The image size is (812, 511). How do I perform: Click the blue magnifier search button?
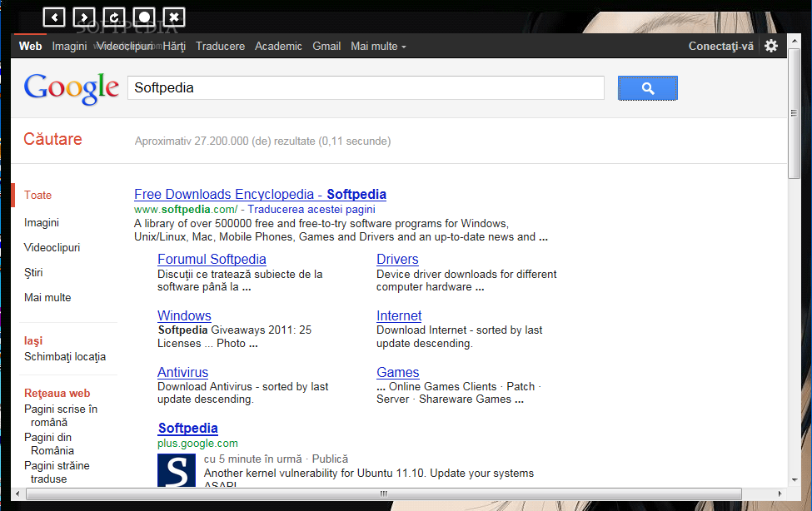[648, 88]
